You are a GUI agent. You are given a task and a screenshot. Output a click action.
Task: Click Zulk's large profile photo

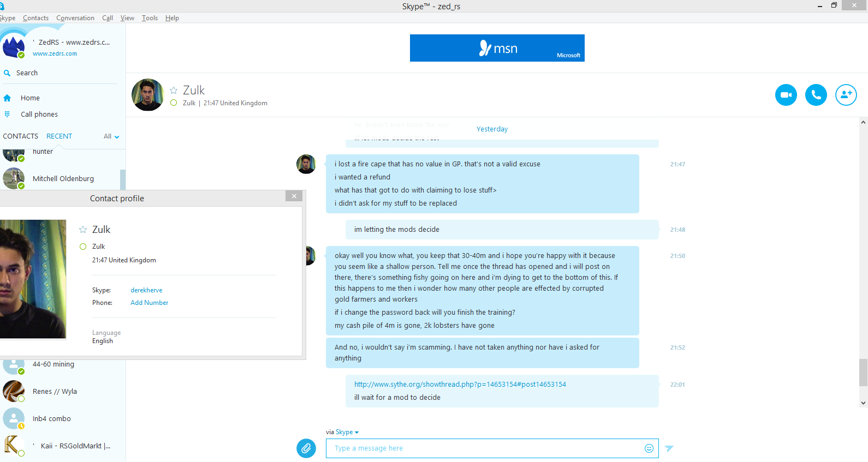[x=33, y=279]
